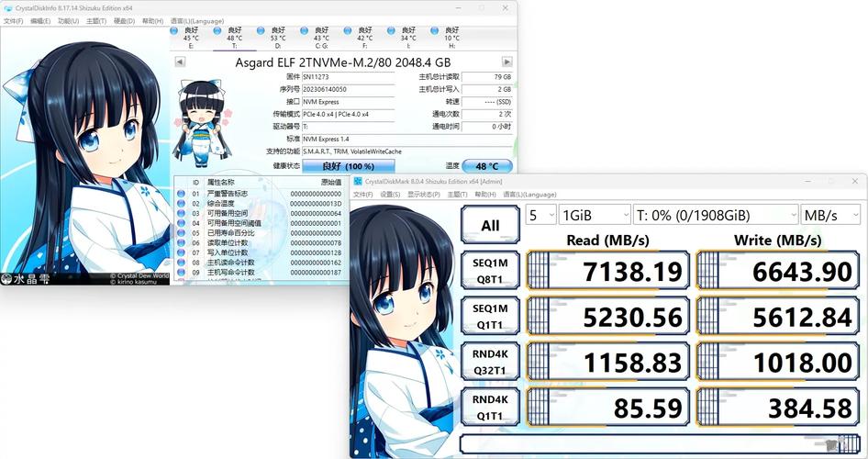Open 主题(T) menu in CrystalDiskMark
Viewport: 868px width, 459px height.
(457, 195)
